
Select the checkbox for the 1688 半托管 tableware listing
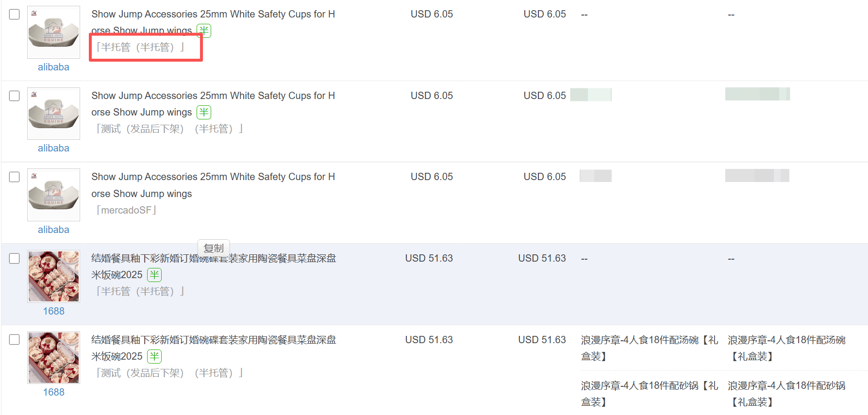(x=15, y=258)
